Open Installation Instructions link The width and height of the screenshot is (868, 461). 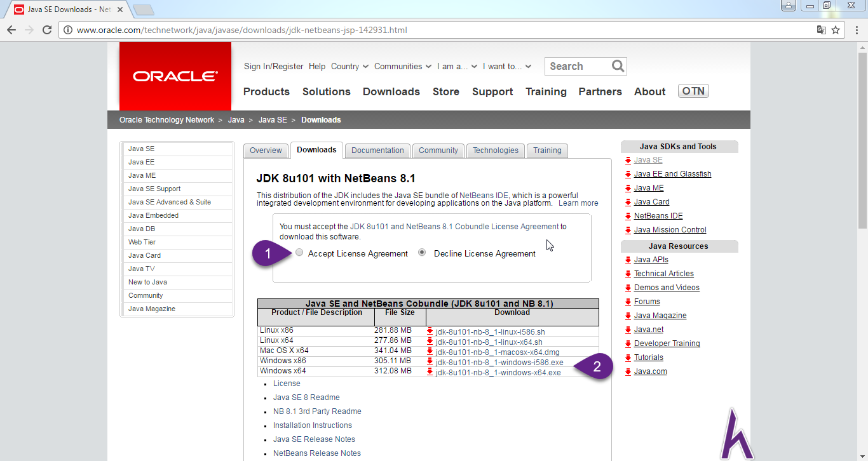(313, 425)
